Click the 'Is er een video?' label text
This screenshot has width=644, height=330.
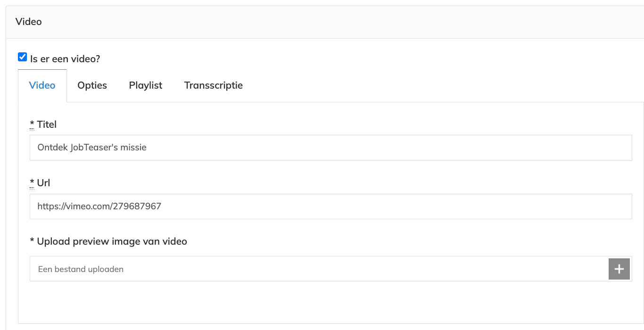pos(65,59)
